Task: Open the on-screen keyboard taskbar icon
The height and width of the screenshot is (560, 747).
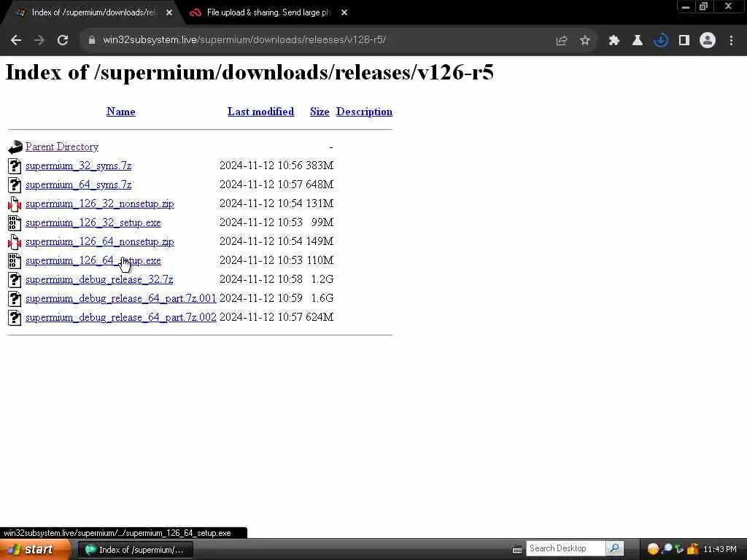Action: point(517,550)
